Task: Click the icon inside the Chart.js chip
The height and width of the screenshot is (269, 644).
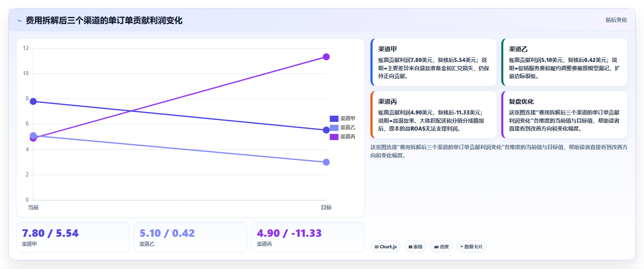Action: [377, 247]
